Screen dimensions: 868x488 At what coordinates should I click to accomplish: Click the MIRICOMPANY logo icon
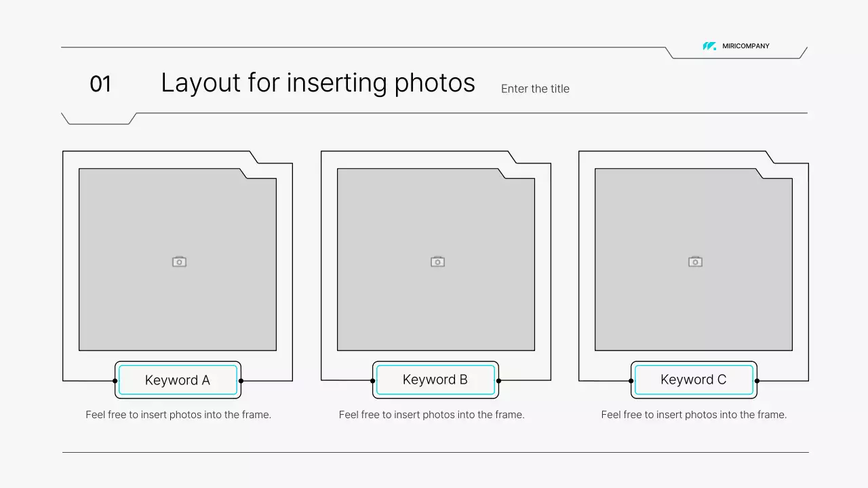coord(709,46)
